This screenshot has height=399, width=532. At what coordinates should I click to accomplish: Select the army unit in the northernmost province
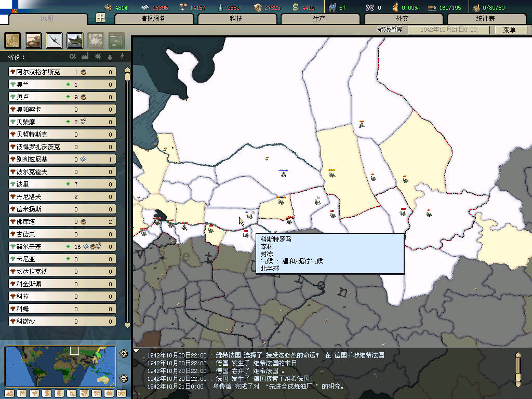pos(362,124)
